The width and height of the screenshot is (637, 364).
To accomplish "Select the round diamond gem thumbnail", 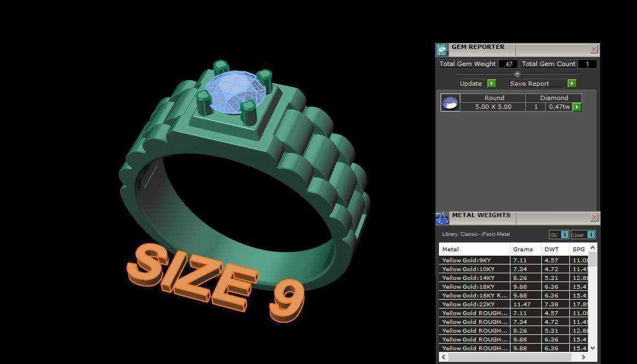I will (x=451, y=102).
